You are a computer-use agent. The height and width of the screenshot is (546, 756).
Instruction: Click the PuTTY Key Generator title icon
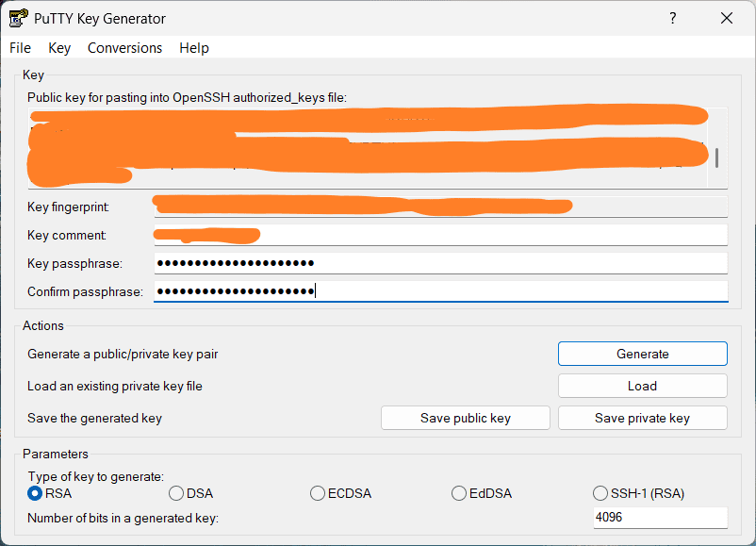18,18
